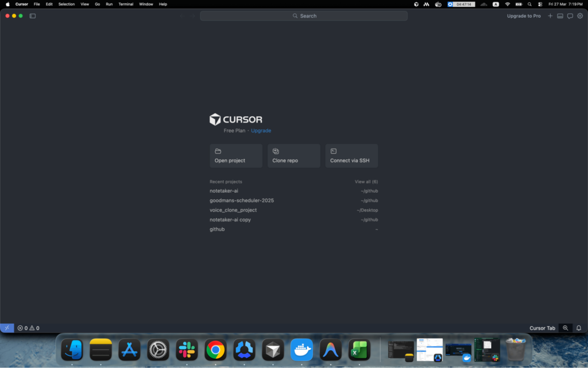The width and height of the screenshot is (588, 368).
Task: Open the View menu
Action: 84,4
